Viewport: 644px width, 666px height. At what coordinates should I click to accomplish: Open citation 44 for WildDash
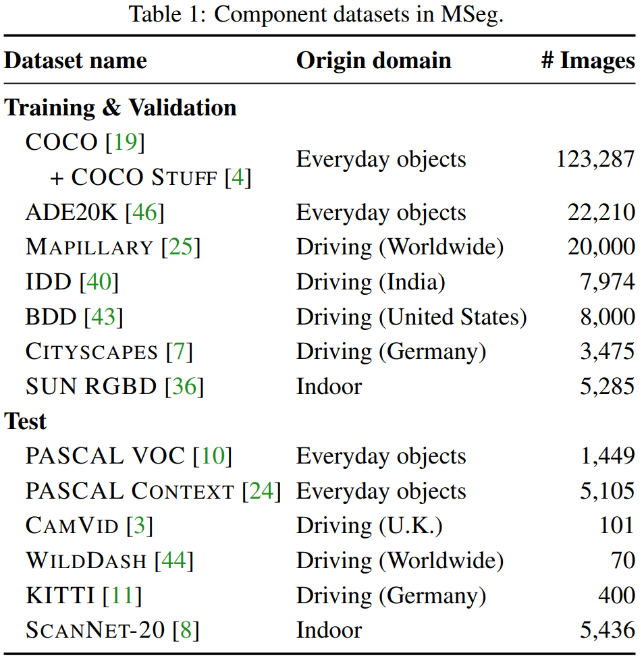pyautogui.click(x=174, y=560)
